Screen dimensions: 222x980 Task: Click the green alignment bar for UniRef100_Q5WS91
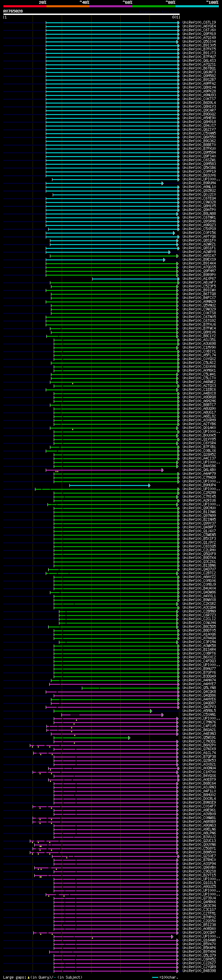pos(92,738)
